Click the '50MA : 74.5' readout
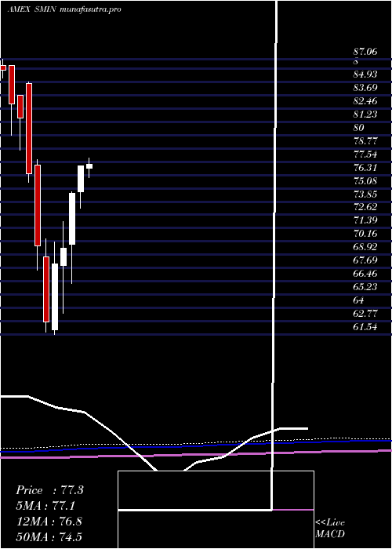This screenshot has height=549, width=392. [x=49, y=536]
